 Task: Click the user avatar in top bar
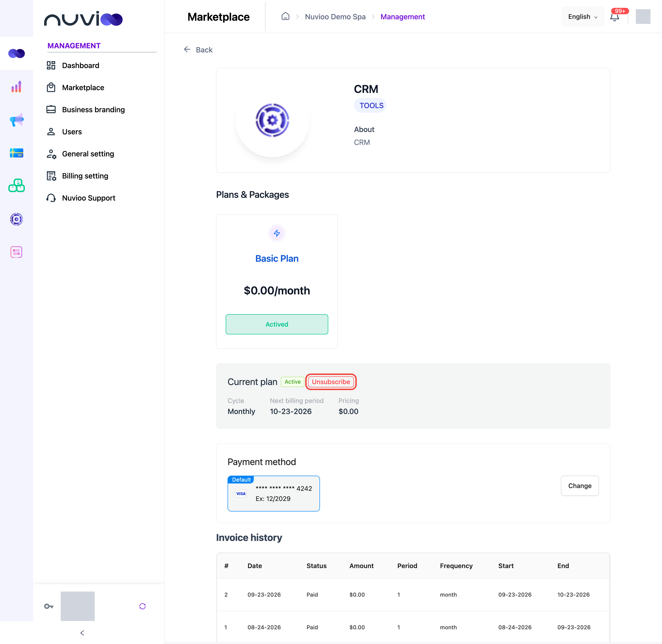643,17
